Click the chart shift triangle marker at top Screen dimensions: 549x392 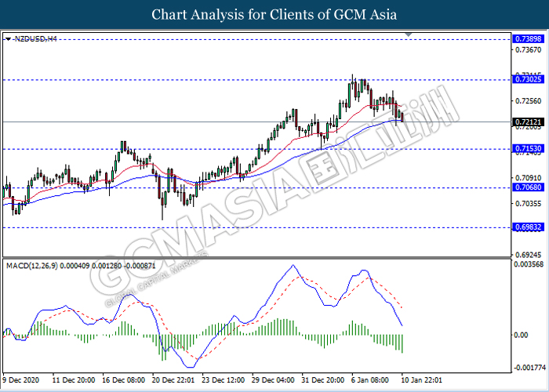click(x=409, y=34)
